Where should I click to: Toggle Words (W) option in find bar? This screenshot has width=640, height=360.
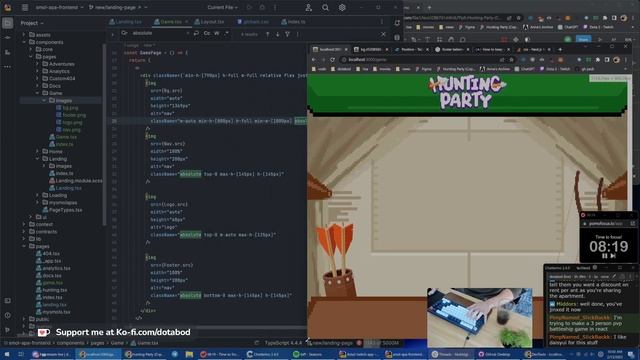[x=217, y=33]
